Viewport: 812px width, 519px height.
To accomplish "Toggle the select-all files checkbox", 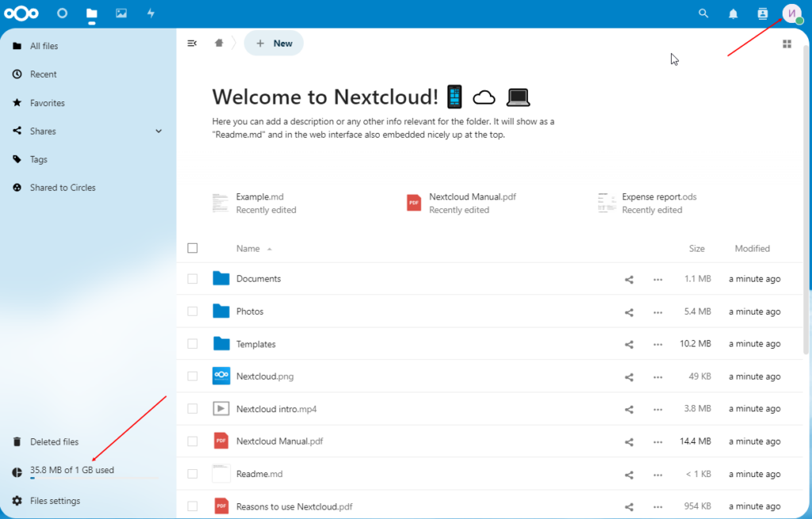I will coord(193,248).
